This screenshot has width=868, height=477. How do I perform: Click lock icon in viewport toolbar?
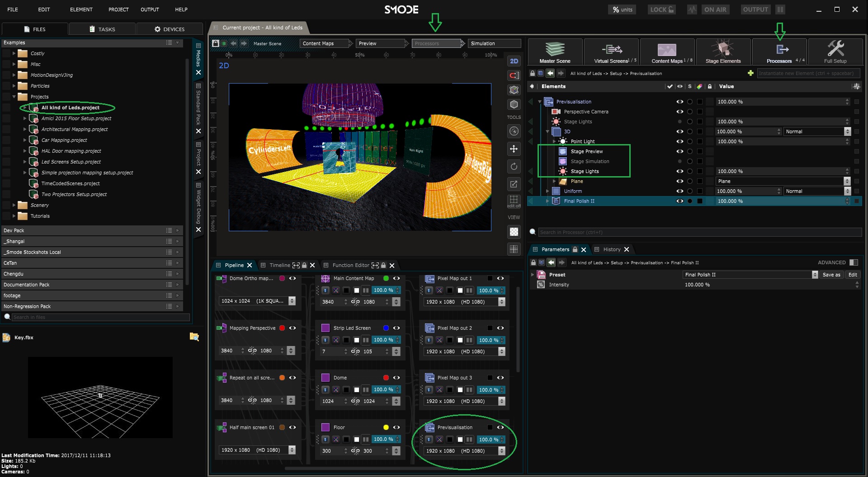pyautogui.click(x=216, y=43)
